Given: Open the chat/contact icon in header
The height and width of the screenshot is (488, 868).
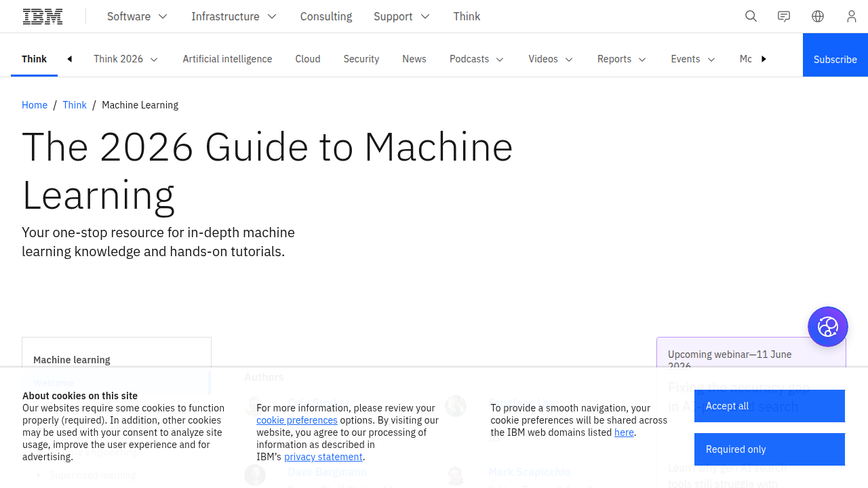Looking at the screenshot, I should point(784,16).
